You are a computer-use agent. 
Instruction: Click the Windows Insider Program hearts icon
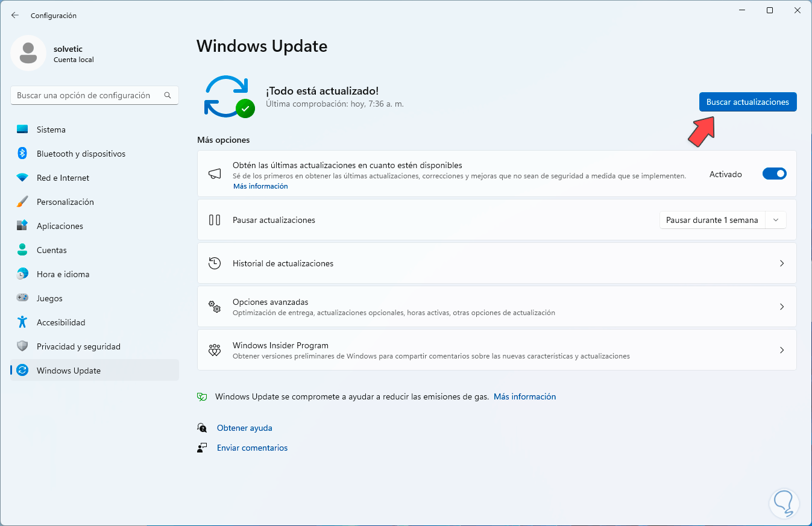click(215, 350)
